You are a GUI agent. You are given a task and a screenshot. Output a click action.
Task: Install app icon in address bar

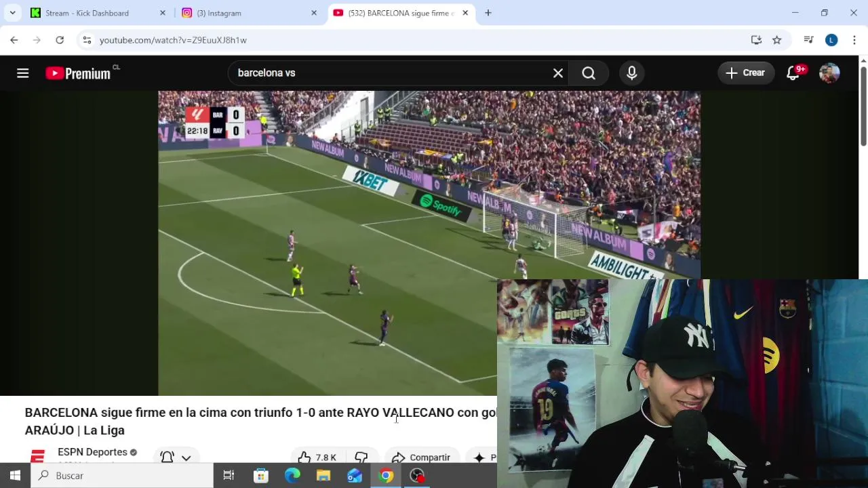(756, 40)
